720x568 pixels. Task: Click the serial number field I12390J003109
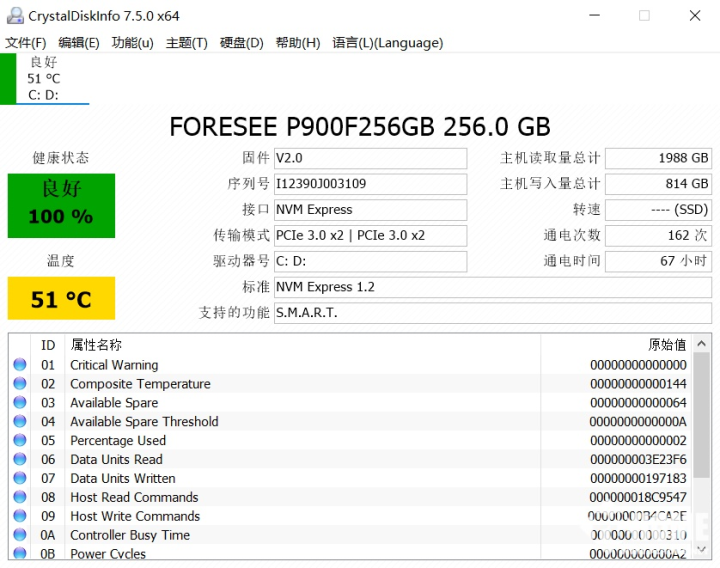pos(371,184)
